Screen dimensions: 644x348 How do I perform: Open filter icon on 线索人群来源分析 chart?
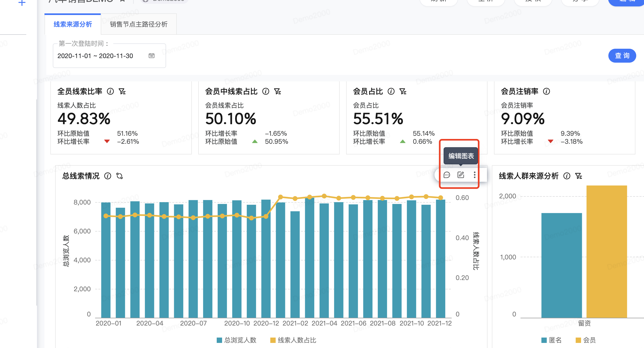[579, 176]
